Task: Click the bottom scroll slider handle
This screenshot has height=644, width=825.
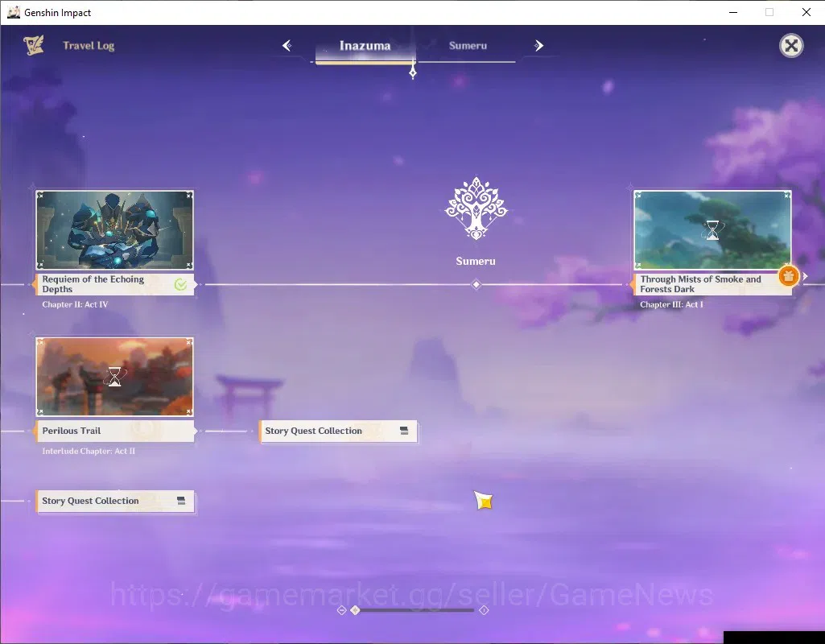Action: pos(355,610)
